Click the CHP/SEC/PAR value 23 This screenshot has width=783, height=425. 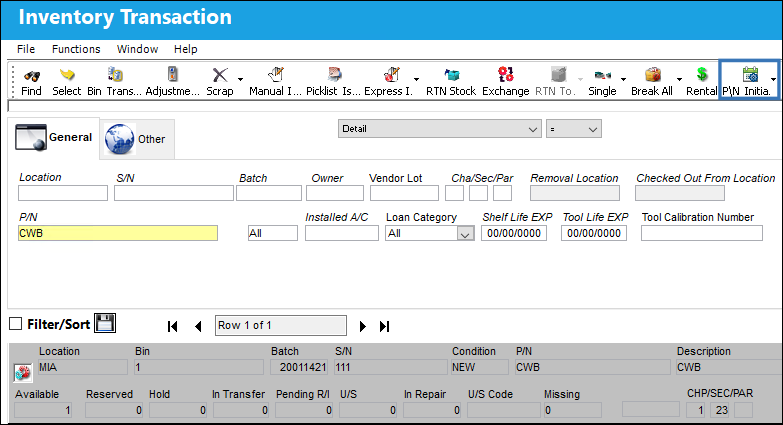click(x=721, y=411)
